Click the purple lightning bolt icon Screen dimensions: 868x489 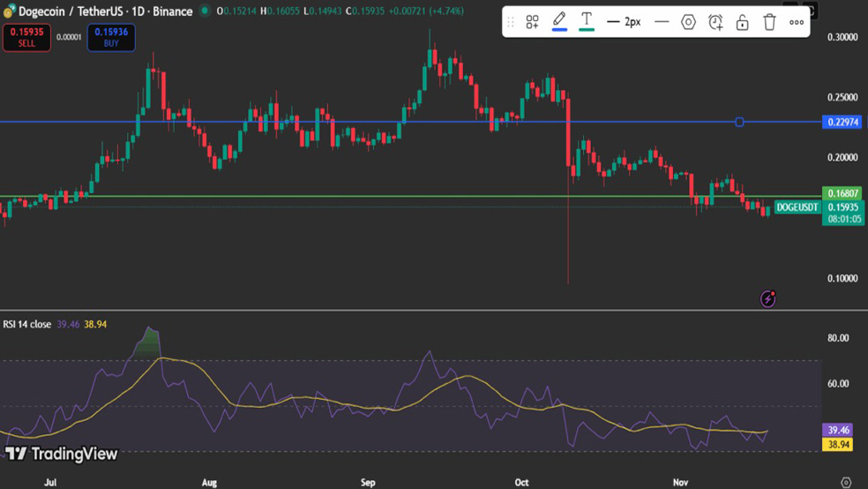[x=767, y=299]
